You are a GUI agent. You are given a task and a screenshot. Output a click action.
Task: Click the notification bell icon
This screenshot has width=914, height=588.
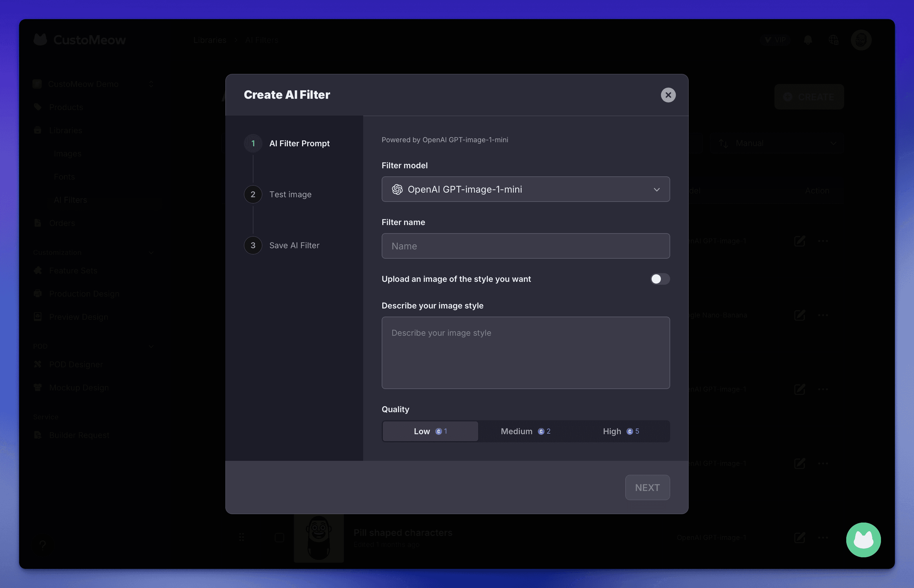coord(807,40)
